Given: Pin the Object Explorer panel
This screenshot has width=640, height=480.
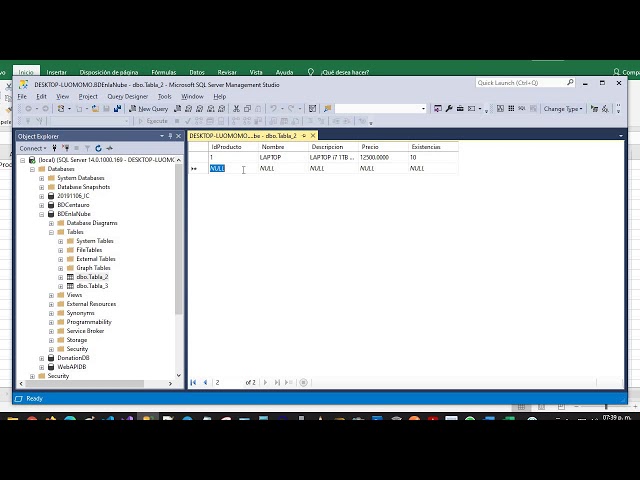Looking at the screenshot, I should (170, 136).
